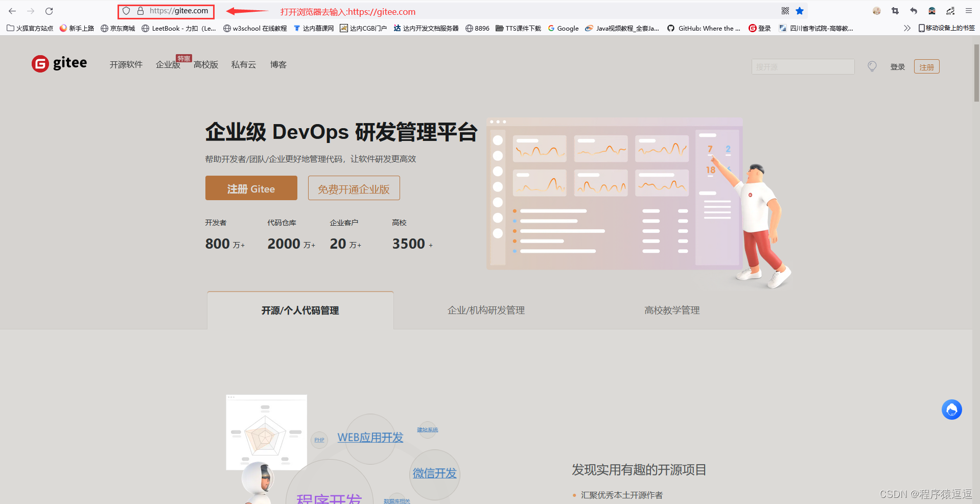This screenshot has width=980, height=504.
Task: Open the Java视频教程 bookmark
Action: coord(622,28)
